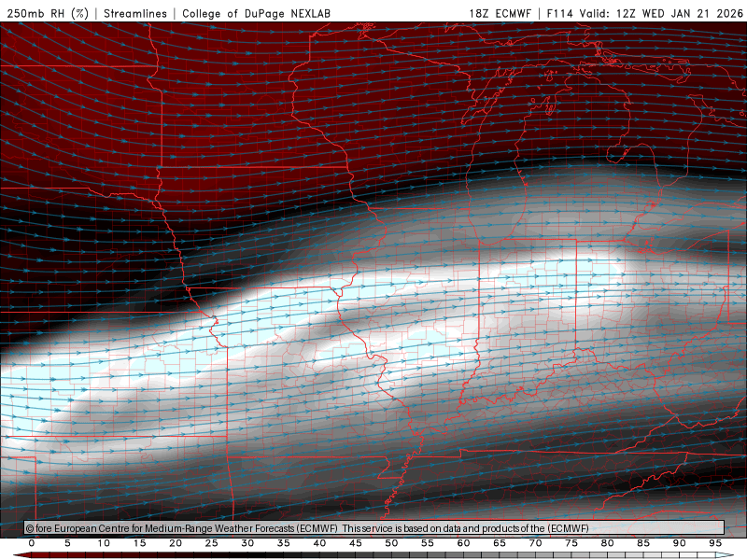Click the '80' colorbar scale label

[x=608, y=543]
